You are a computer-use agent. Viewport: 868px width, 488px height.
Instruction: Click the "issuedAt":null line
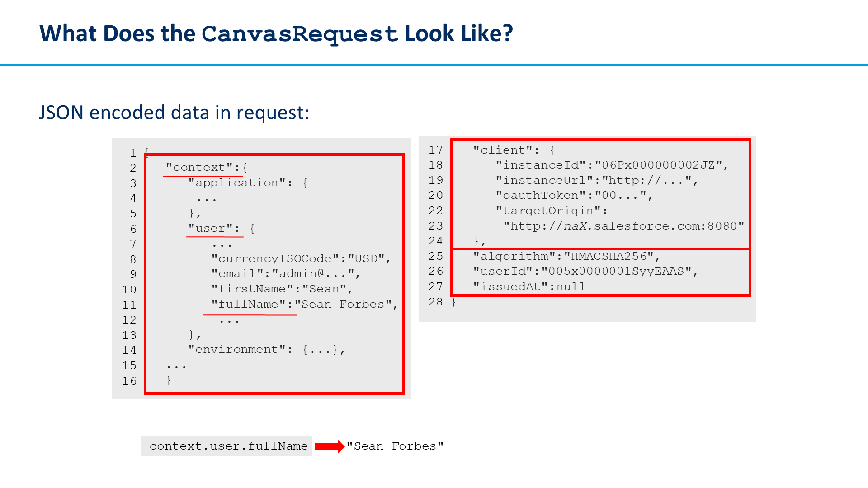pos(529,287)
